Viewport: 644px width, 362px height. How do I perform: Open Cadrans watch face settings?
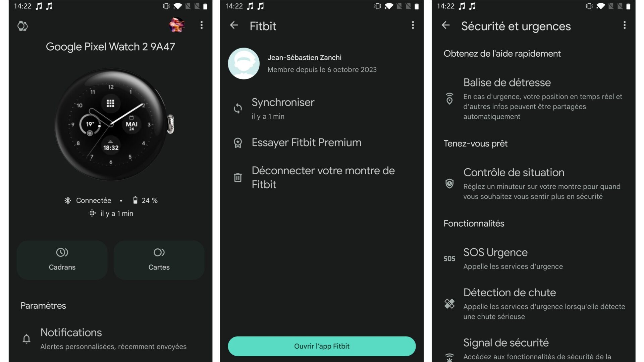point(62,258)
